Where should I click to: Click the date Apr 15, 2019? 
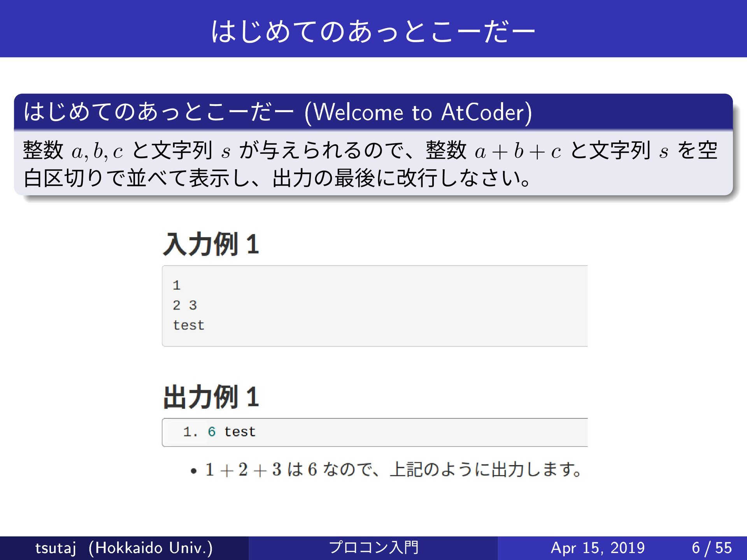click(598, 548)
